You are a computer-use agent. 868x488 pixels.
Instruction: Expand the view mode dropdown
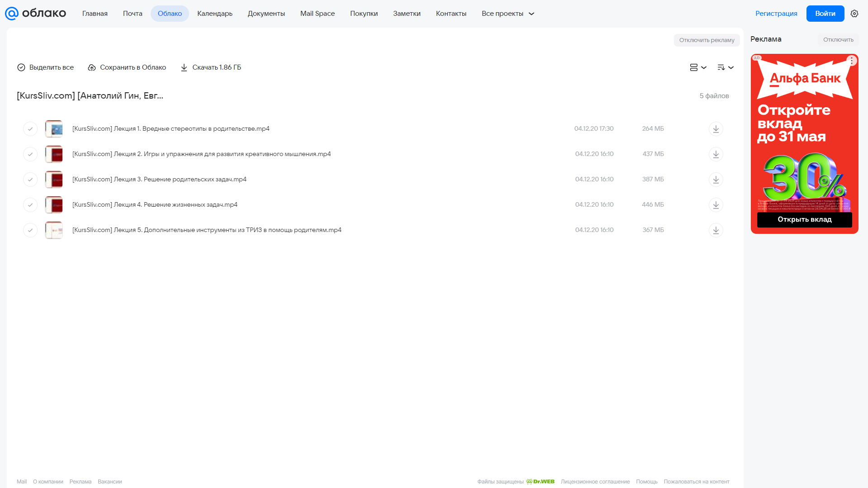(698, 67)
